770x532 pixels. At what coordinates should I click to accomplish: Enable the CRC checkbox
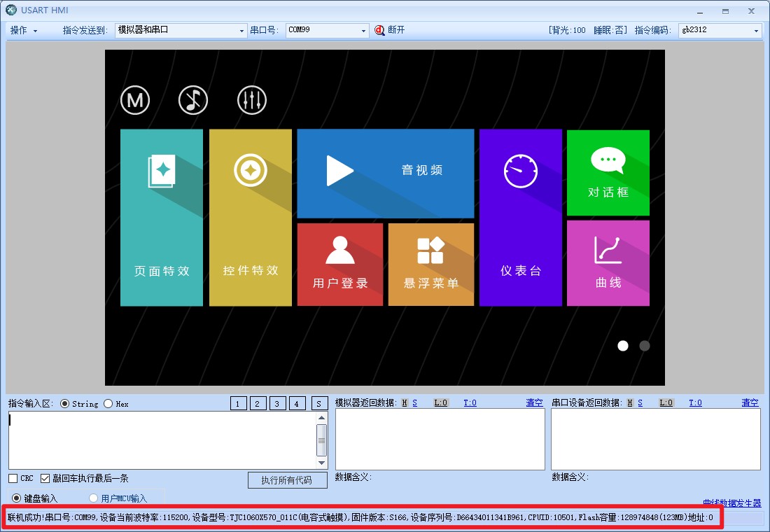(x=13, y=479)
